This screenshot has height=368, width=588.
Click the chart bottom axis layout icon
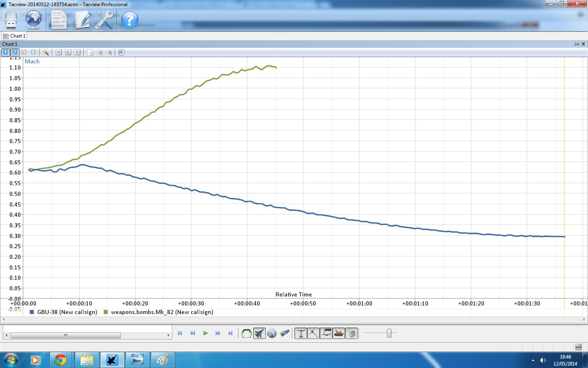pos(68,52)
